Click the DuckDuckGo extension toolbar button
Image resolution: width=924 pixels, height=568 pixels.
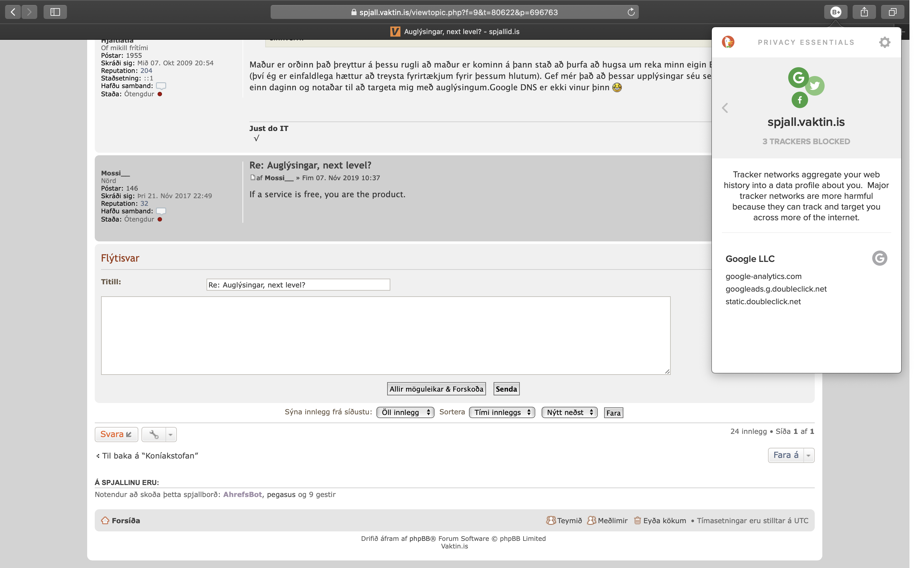click(835, 12)
